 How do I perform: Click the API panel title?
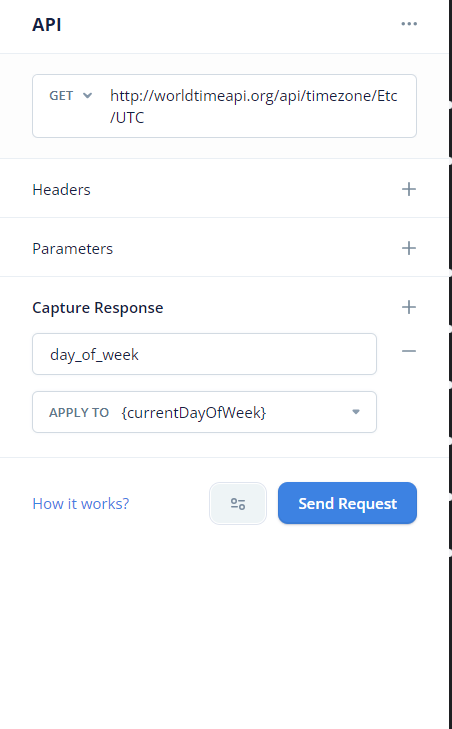47,25
